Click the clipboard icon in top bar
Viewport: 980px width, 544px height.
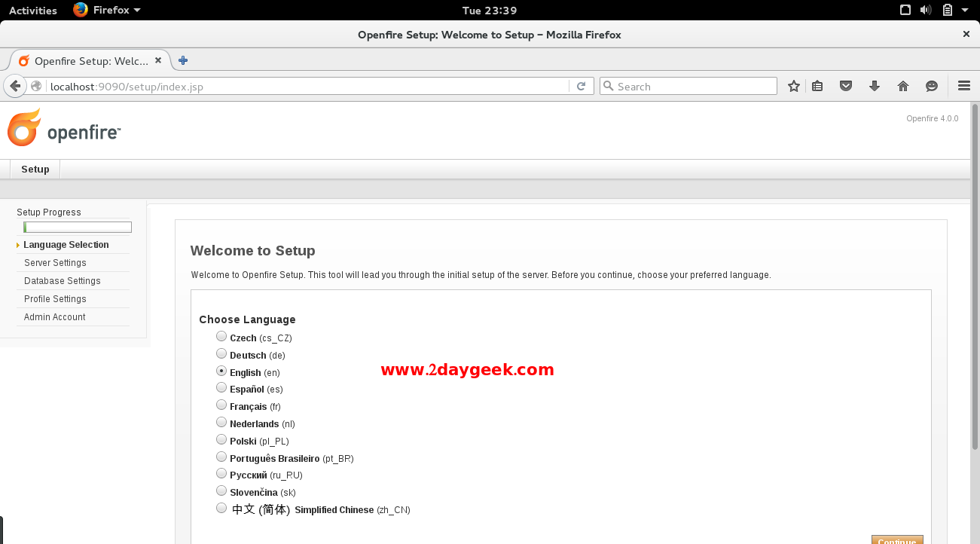coord(947,11)
